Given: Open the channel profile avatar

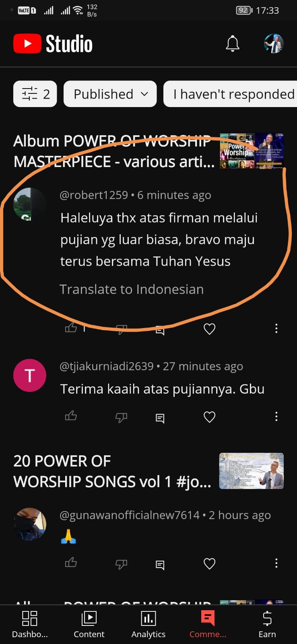Looking at the screenshot, I should coord(274,43).
